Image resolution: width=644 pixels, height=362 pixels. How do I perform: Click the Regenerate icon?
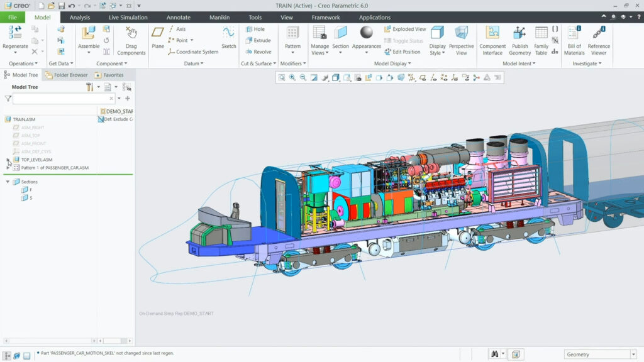coord(15,33)
